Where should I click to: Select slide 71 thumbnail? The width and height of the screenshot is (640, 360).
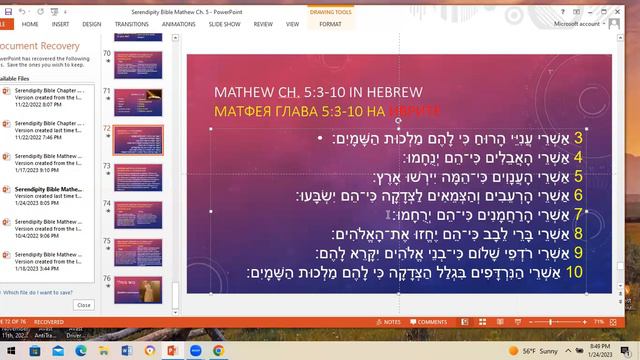coord(138,102)
